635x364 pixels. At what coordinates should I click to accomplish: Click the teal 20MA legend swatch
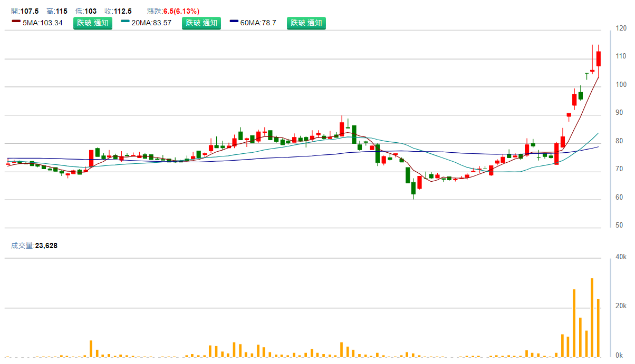(x=125, y=22)
